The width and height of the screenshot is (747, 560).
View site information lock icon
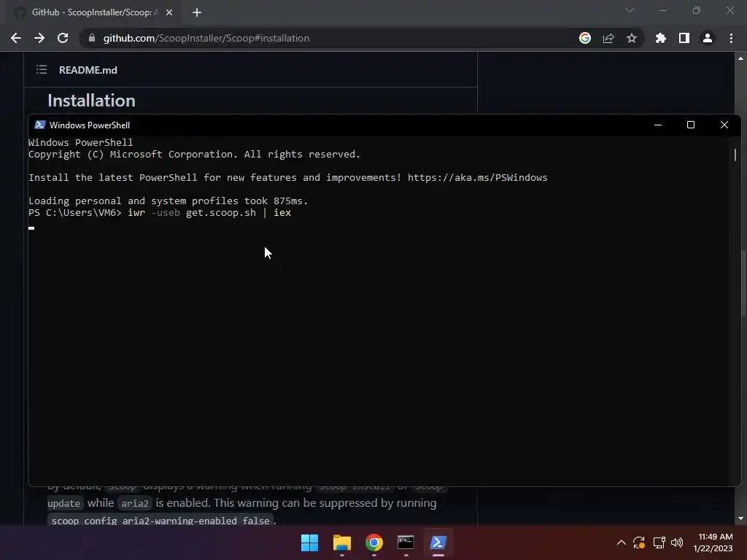pos(91,38)
